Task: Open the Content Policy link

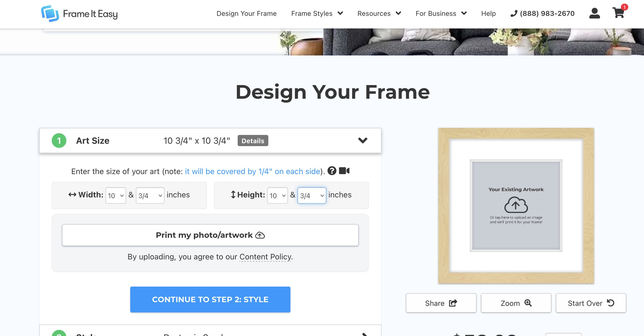Action: [265, 257]
